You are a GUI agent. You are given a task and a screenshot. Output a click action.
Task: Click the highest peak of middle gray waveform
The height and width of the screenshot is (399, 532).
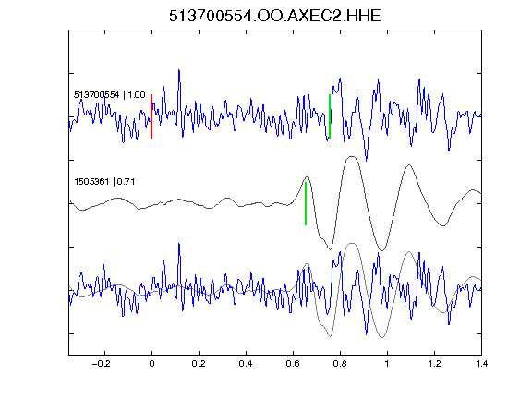click(352, 157)
